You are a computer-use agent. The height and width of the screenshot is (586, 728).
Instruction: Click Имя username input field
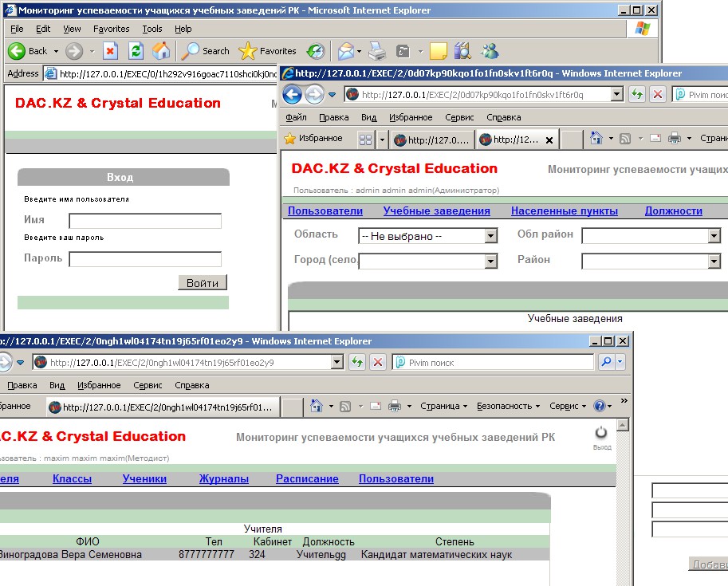click(145, 221)
